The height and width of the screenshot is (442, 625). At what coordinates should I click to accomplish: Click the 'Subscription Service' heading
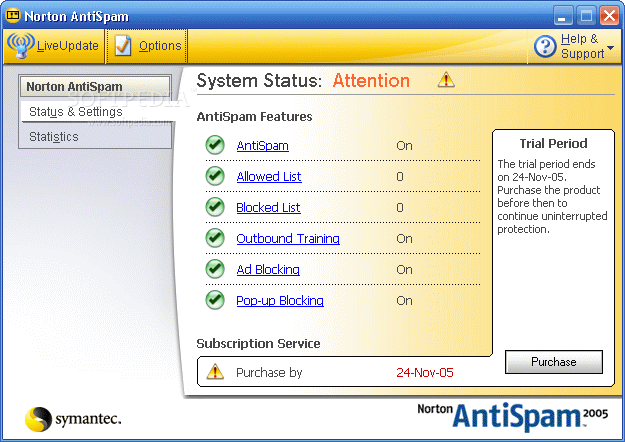click(258, 344)
